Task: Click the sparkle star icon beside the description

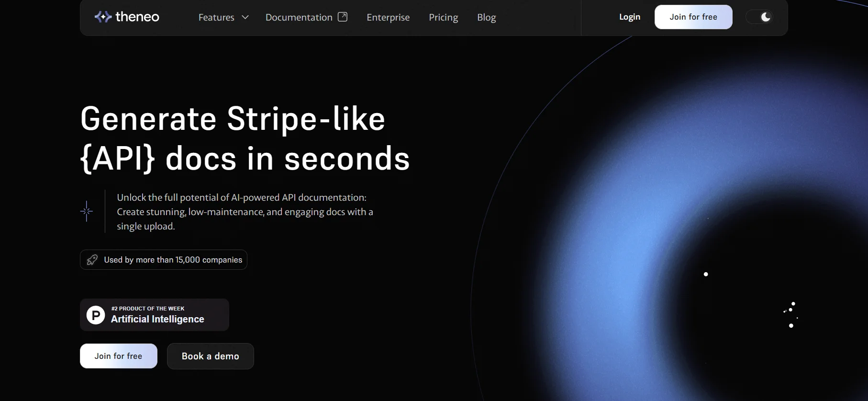Action: (87, 211)
